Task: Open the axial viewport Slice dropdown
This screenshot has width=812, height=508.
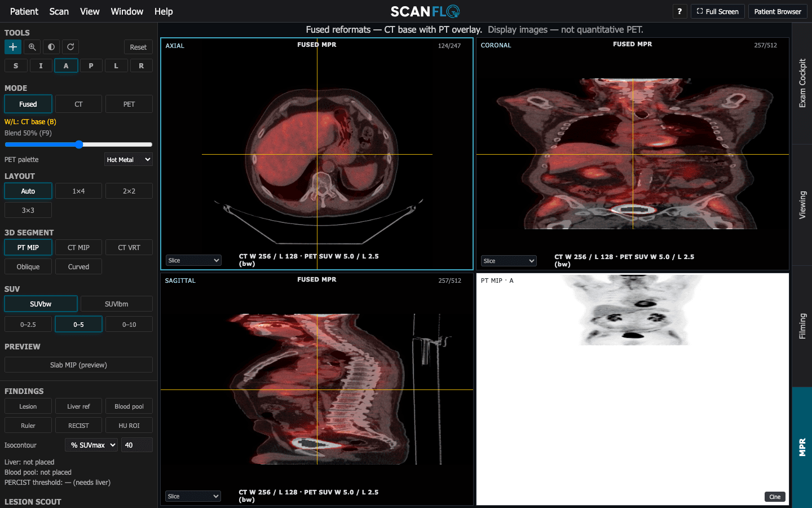Action: (193, 260)
